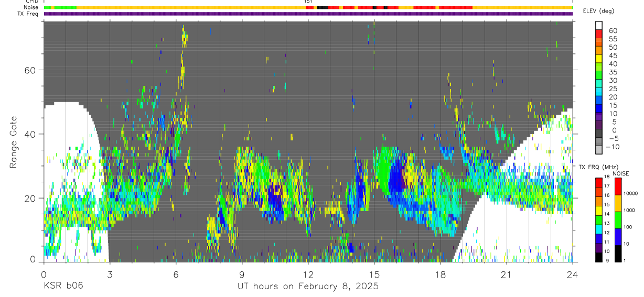Click the green 30–35 degree elevation swatch

599,75
